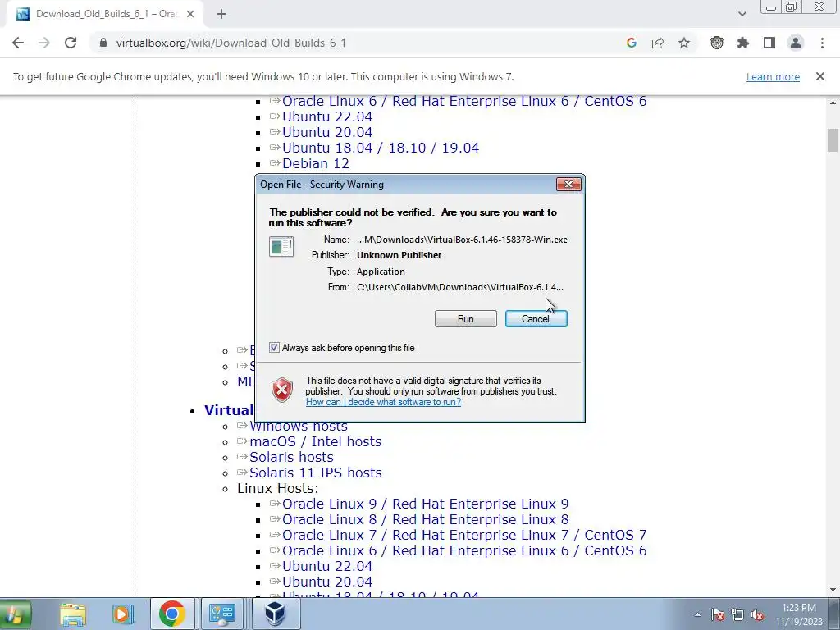Open Learn more link in update notice

click(x=773, y=76)
